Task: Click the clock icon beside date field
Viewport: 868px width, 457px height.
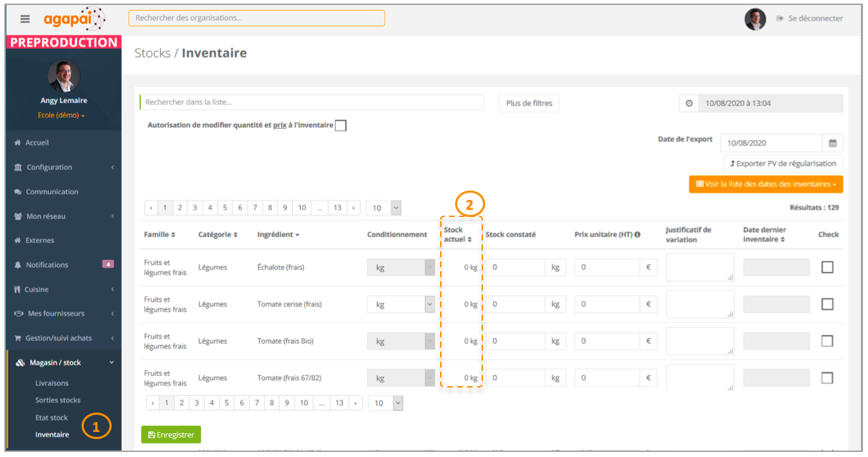Action: 689,103
